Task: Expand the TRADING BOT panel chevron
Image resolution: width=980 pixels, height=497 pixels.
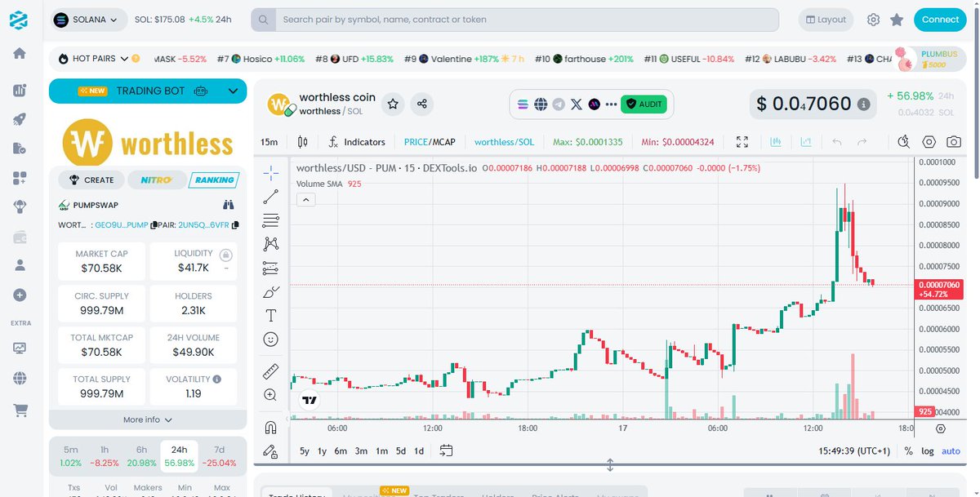Action: tap(233, 91)
